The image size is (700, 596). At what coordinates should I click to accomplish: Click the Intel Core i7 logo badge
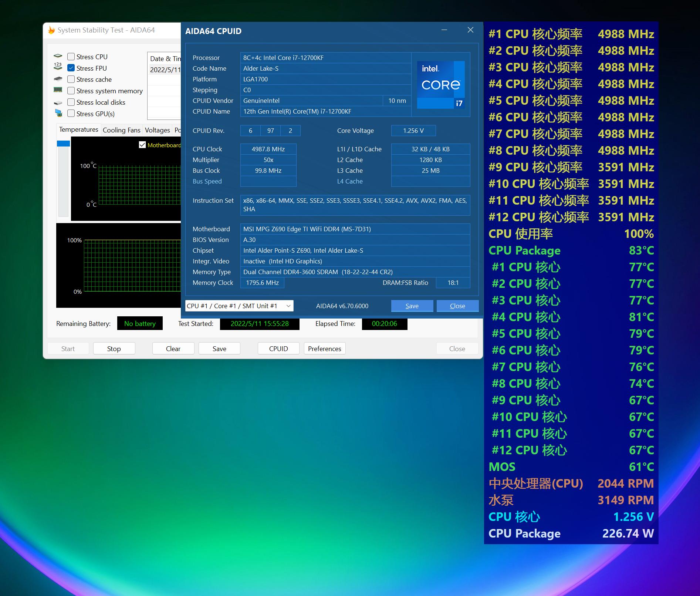[x=441, y=85]
